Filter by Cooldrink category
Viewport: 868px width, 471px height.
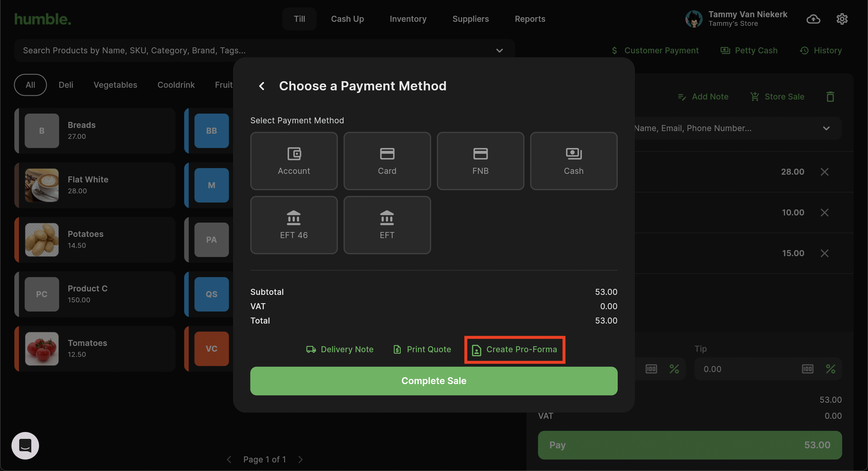[176, 85]
